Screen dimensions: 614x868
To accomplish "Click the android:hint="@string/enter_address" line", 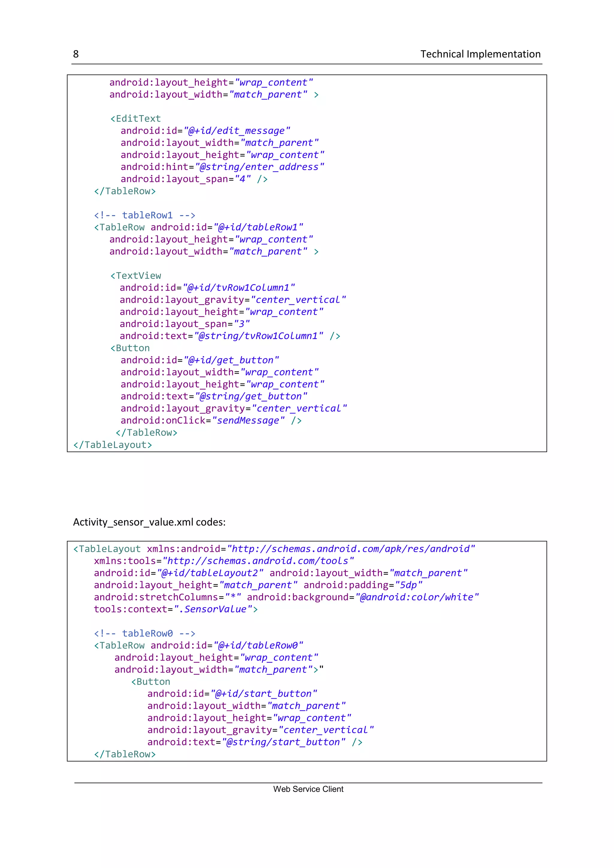I will click(x=222, y=167).
